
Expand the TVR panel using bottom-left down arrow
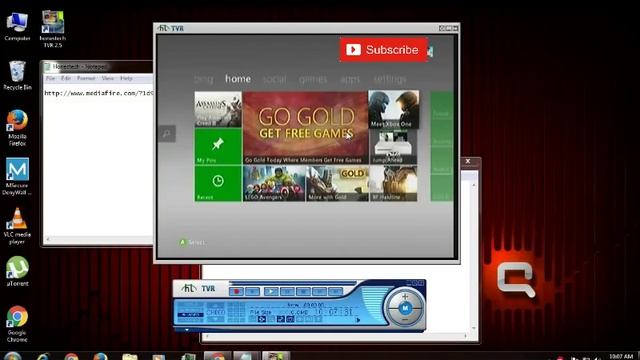point(187,330)
